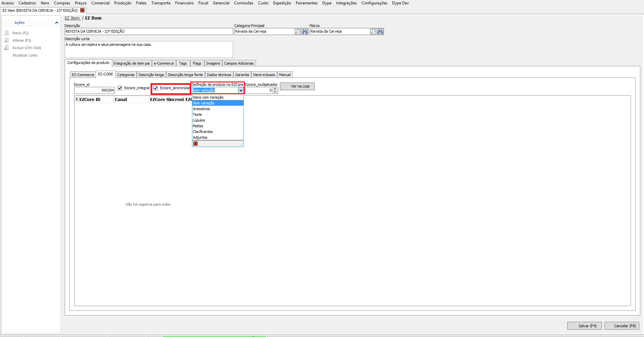Open the Dype Dev menu
The height and width of the screenshot is (337, 644).
(x=400, y=3)
